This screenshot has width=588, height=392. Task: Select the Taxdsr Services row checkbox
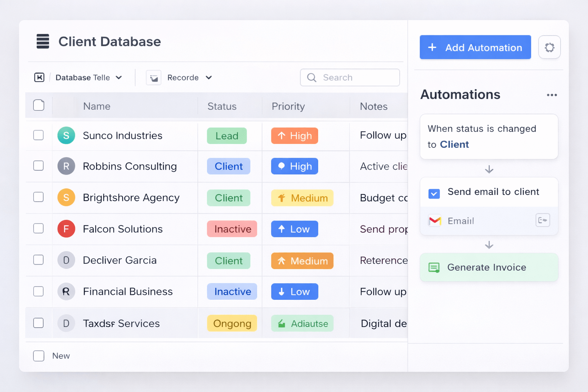(38, 323)
